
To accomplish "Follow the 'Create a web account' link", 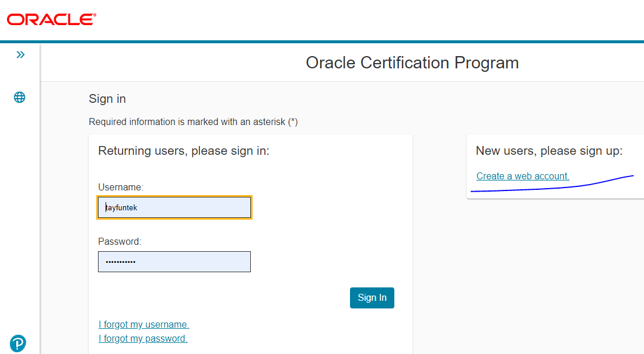I will point(523,176).
